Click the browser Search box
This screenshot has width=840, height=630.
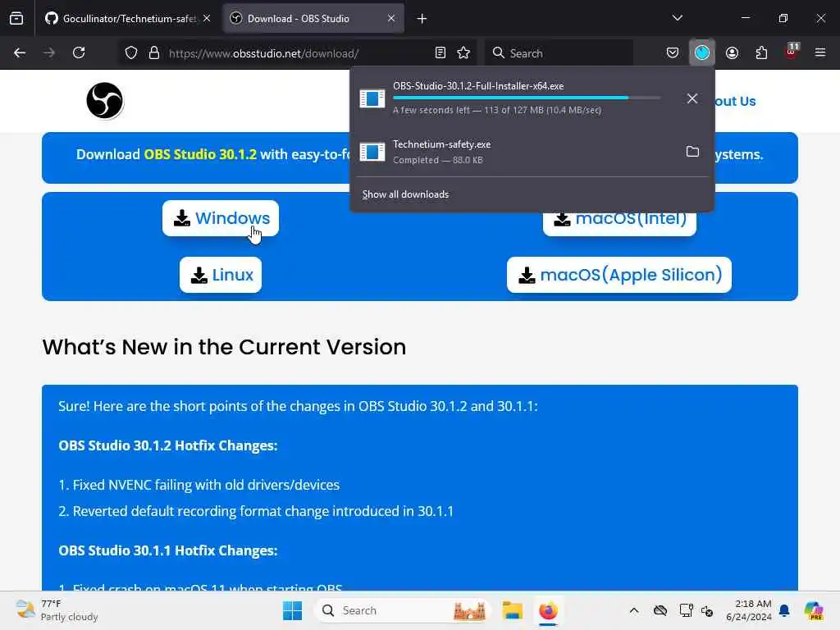pos(559,53)
